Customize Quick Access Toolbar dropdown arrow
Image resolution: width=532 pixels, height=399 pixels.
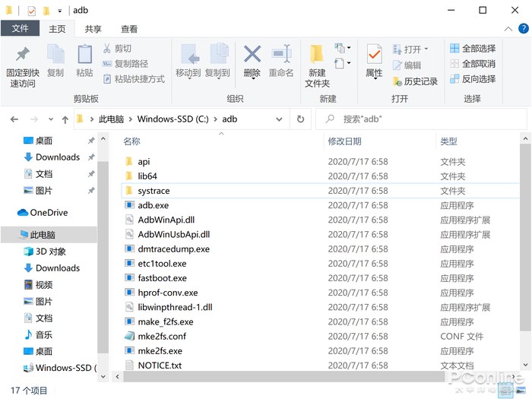pos(60,11)
